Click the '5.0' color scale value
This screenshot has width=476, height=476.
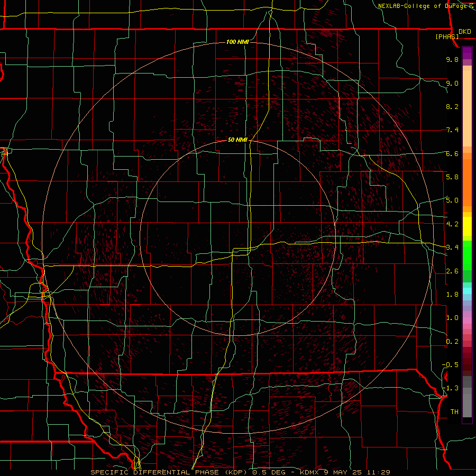pos(452,200)
